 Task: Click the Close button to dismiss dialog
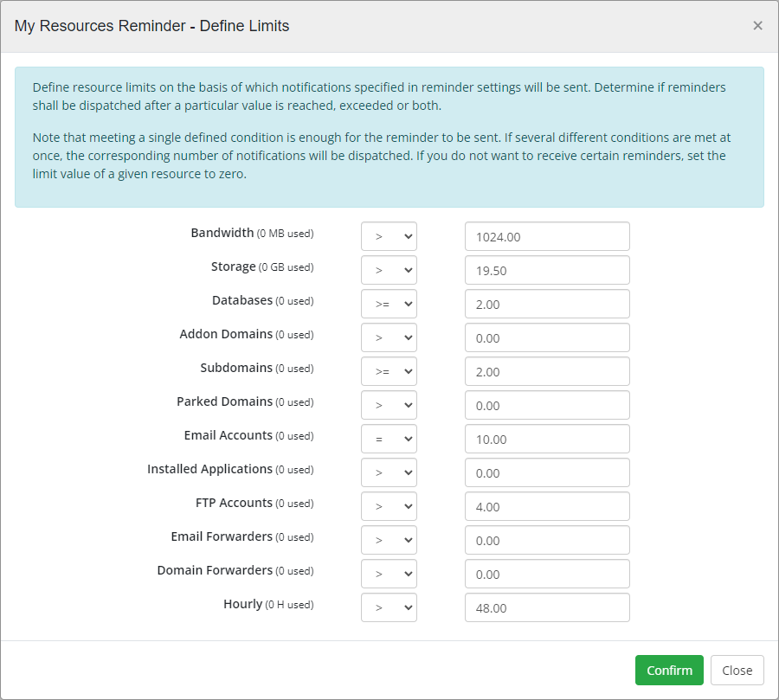click(737, 670)
